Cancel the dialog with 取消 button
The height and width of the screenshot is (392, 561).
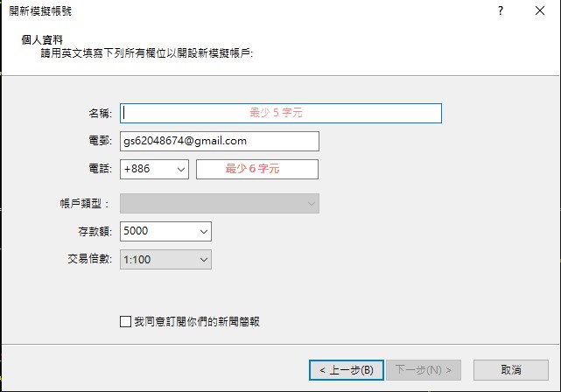511,370
